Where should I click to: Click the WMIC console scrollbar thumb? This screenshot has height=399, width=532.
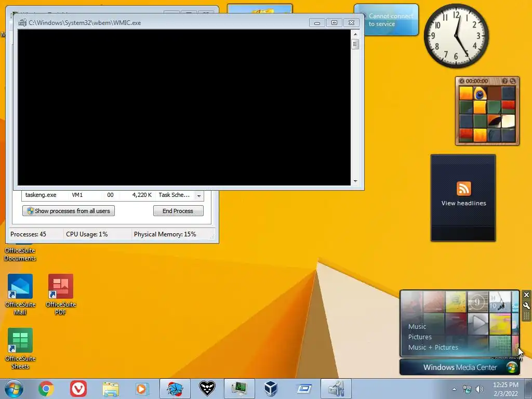coord(355,44)
